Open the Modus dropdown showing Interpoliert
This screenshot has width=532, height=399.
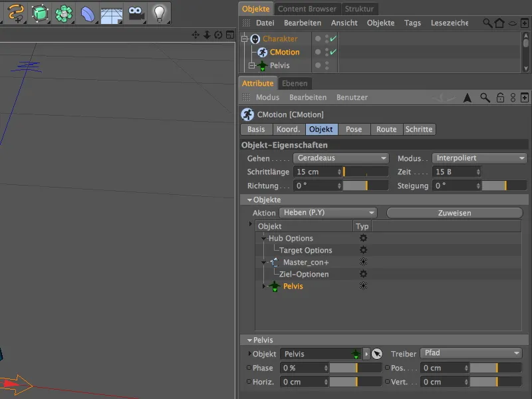pos(479,158)
